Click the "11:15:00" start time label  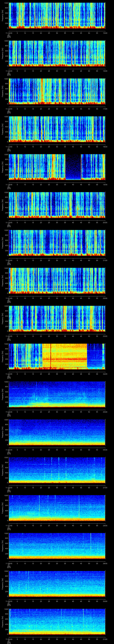click(x=9, y=71)
